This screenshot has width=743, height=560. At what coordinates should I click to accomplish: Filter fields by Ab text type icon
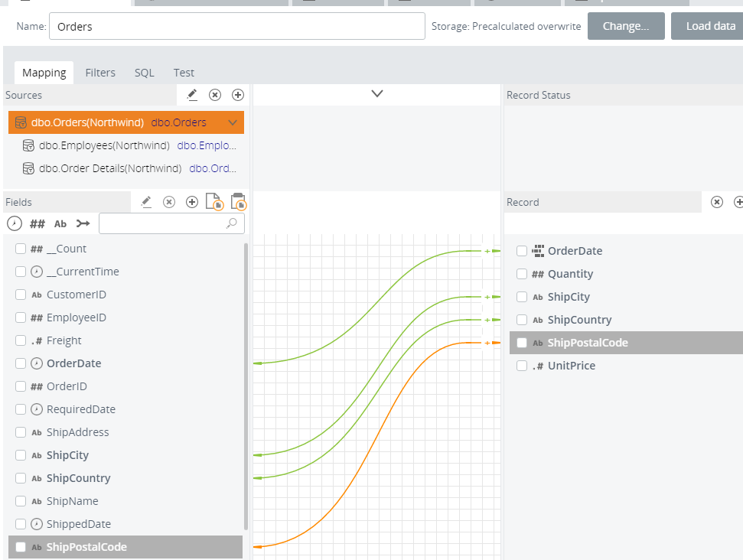[60, 223]
